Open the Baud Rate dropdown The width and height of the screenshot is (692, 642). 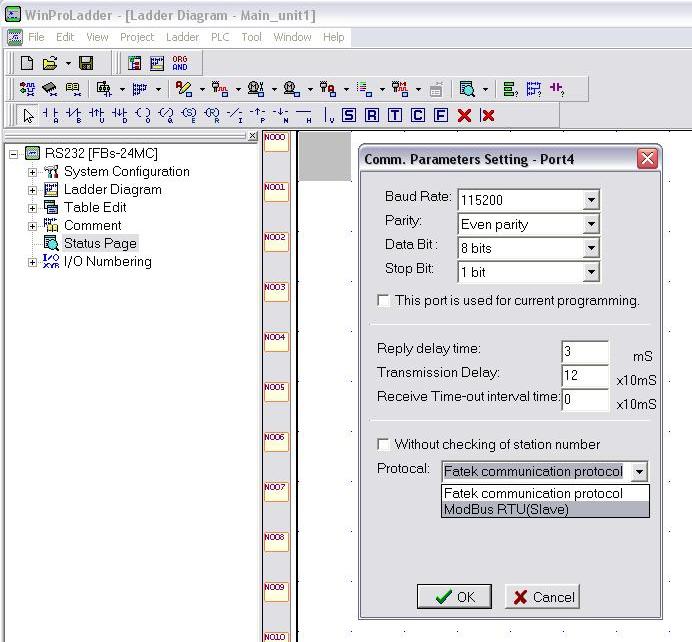(591, 200)
